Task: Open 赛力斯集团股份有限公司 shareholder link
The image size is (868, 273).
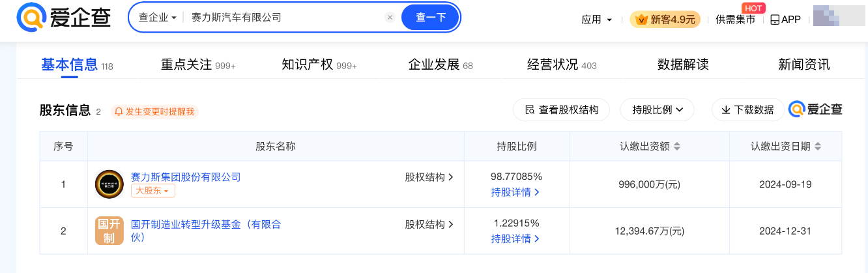Action: (186, 177)
